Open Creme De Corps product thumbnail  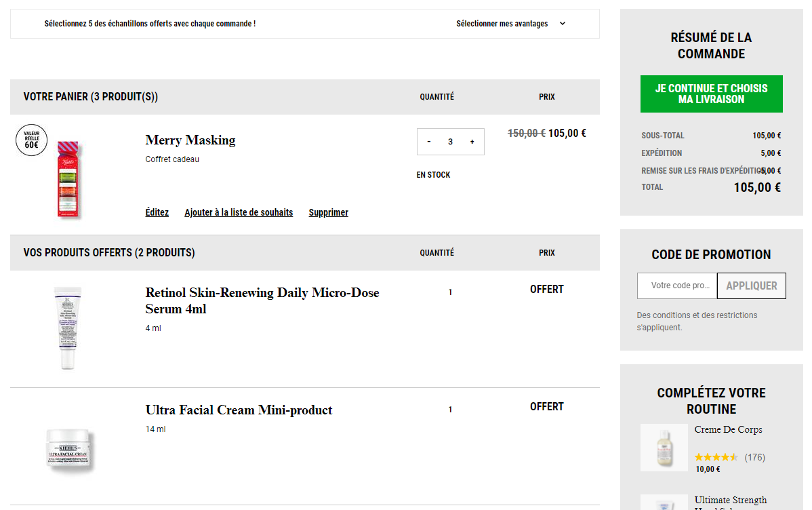click(x=664, y=448)
